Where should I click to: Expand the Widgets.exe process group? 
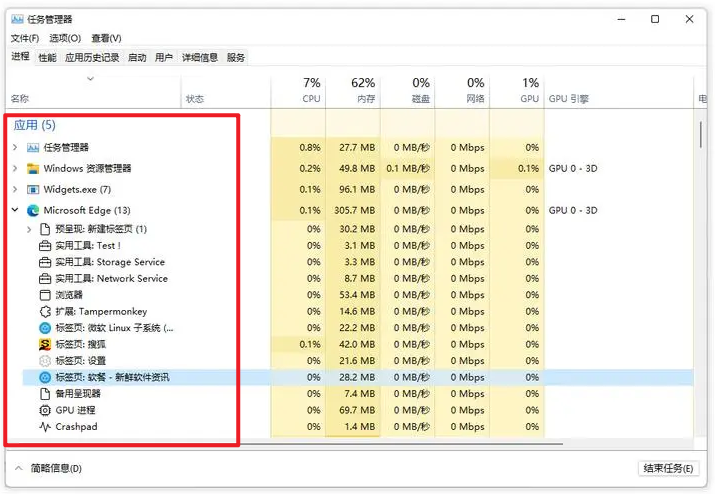coord(15,189)
